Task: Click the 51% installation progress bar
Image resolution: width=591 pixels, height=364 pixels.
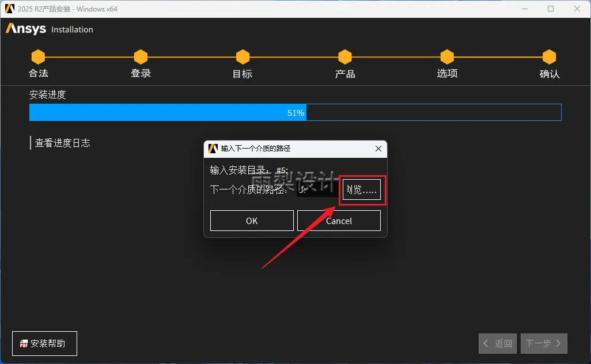Action: coord(295,112)
